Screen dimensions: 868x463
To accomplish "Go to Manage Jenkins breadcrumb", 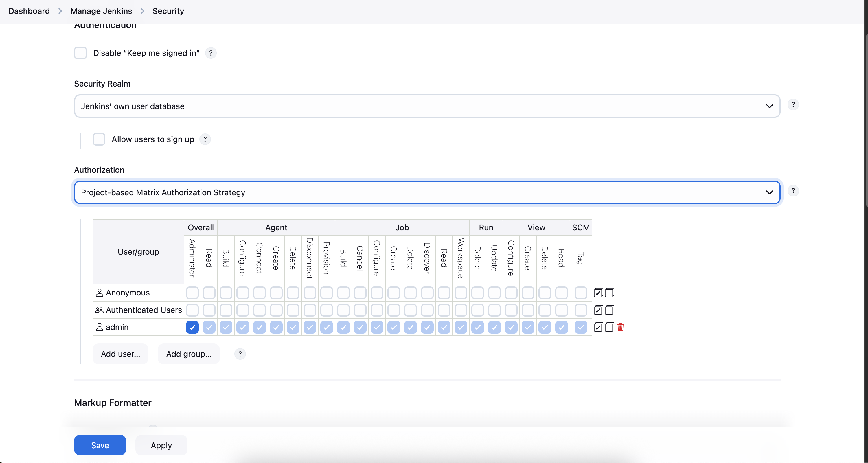I will click(101, 11).
